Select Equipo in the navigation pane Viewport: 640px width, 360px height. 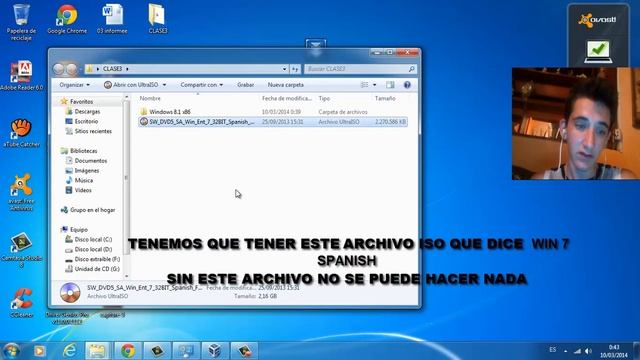pos(78,229)
